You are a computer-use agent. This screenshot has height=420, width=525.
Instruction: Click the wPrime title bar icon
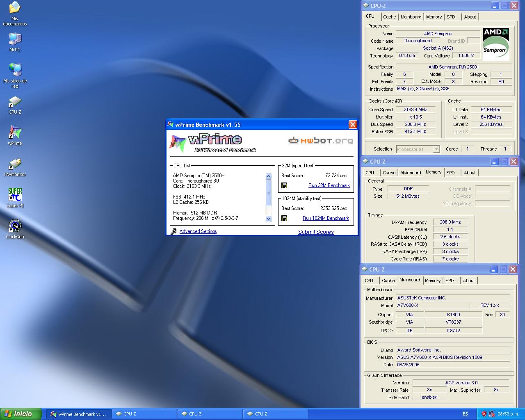(171, 124)
